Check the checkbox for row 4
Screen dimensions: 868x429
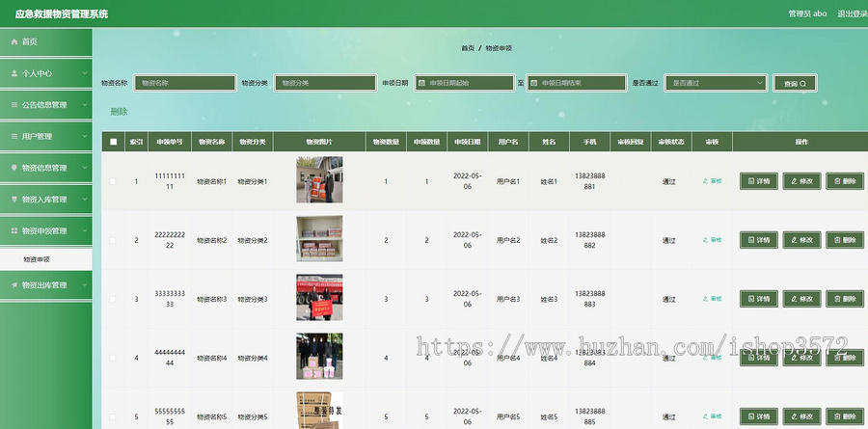click(113, 359)
